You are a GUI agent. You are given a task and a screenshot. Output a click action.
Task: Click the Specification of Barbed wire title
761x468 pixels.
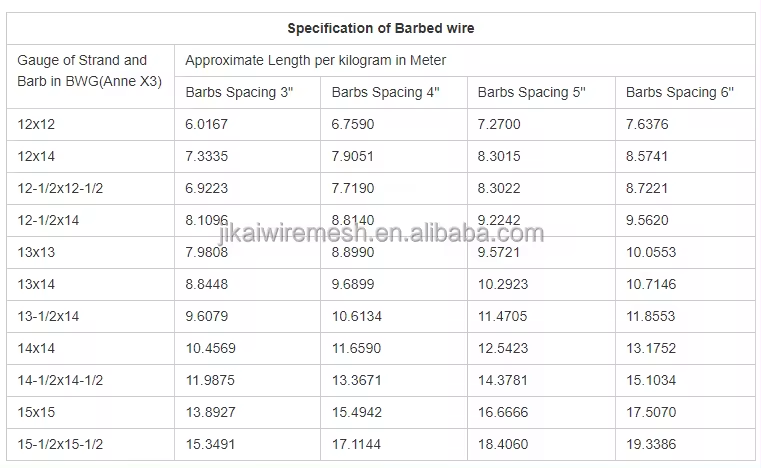click(380, 29)
